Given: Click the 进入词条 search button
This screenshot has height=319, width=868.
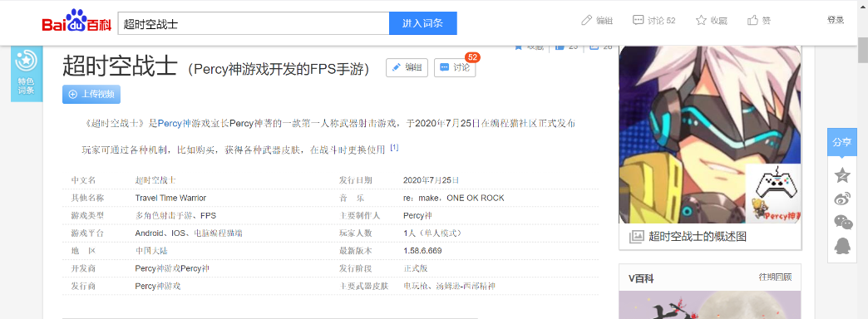Looking at the screenshot, I should pos(423,23).
